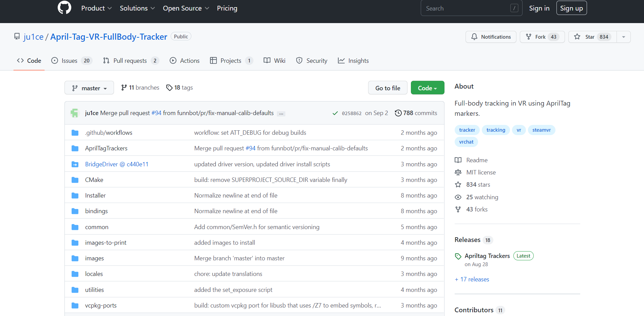Expand the green Code dropdown
This screenshot has width=644, height=316.
427,88
